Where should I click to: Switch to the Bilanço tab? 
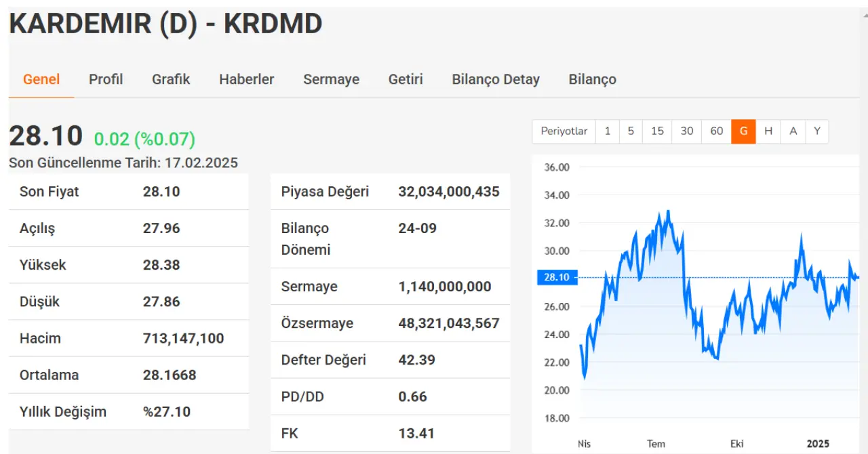point(592,79)
